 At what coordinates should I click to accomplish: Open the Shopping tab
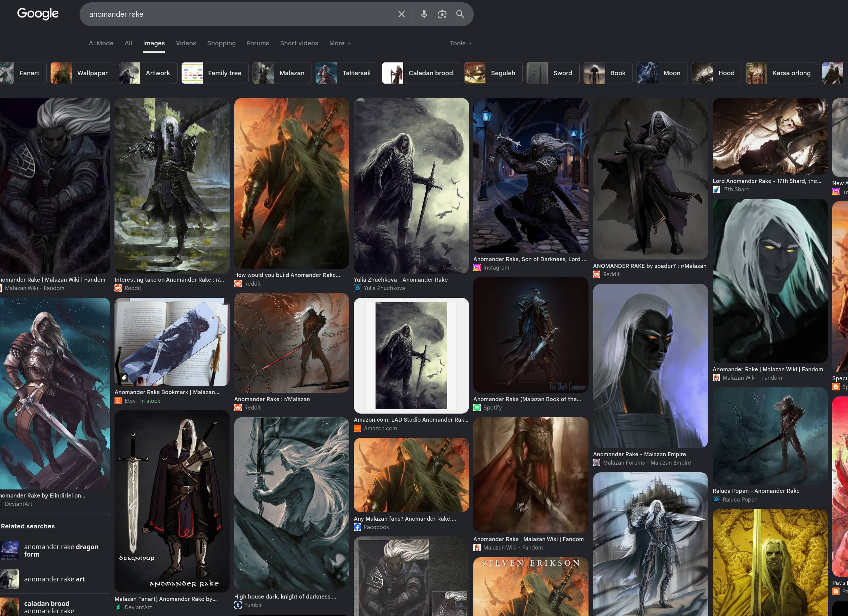[x=221, y=43]
